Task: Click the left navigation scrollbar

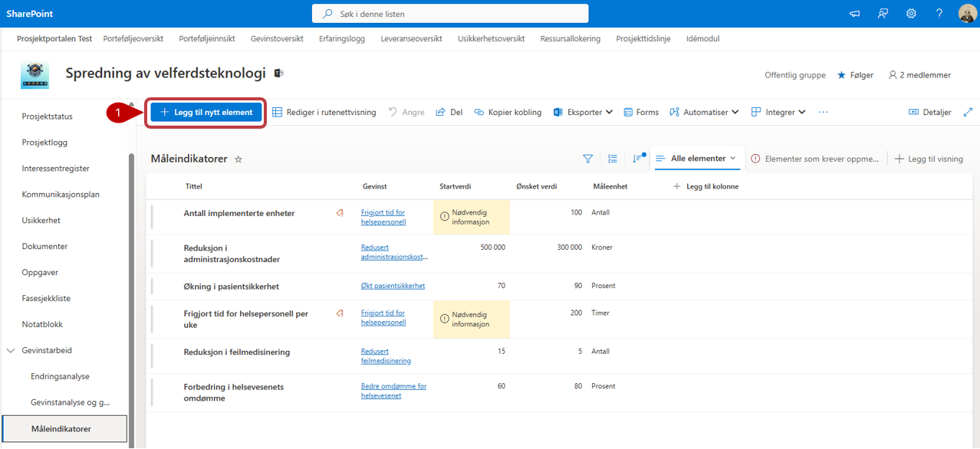Action: [x=131, y=291]
